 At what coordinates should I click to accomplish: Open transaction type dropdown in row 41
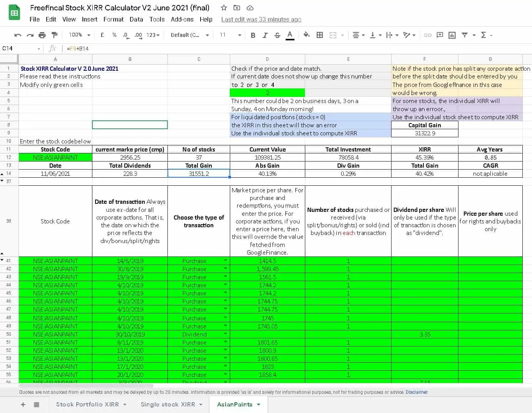point(225,261)
